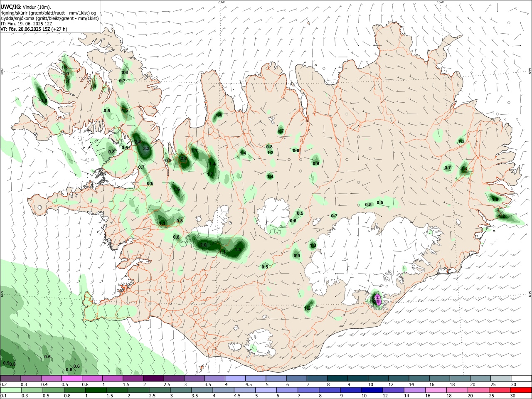Click the 2.4 precipitation value
Screen dimensions: 532x399
pos(138,142)
